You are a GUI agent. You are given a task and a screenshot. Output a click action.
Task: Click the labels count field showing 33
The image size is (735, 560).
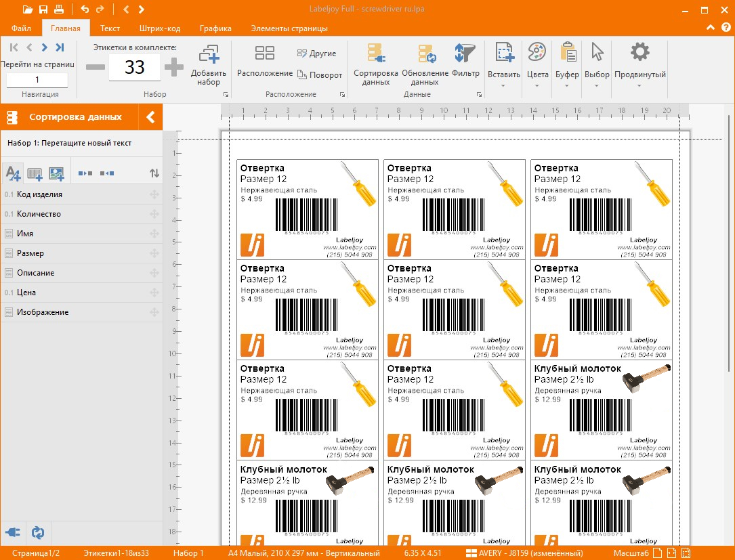pyautogui.click(x=135, y=67)
